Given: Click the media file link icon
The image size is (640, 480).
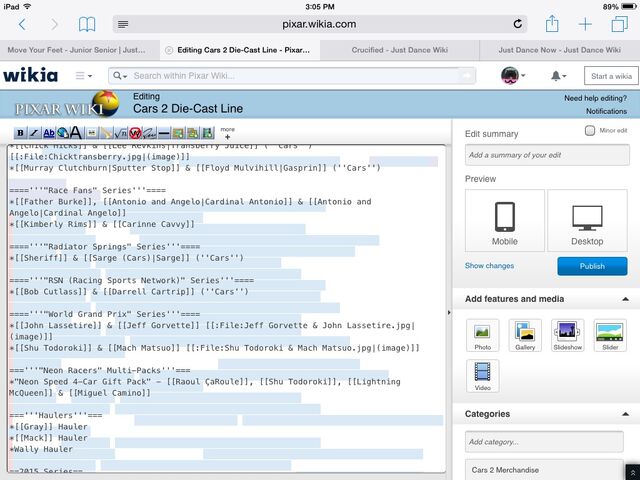Looking at the screenshot, I should pyautogui.click(x=107, y=133).
